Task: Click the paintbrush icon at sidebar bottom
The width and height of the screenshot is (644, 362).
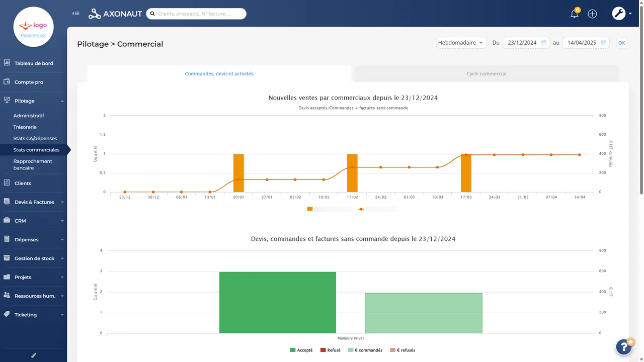Action: pyautogui.click(x=34, y=355)
